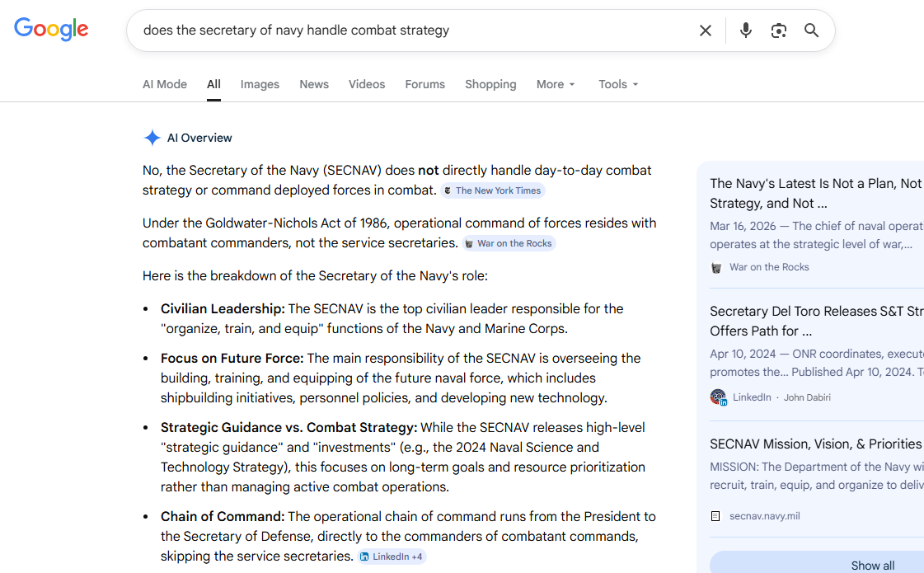Start voice search with microphone icon

click(745, 31)
